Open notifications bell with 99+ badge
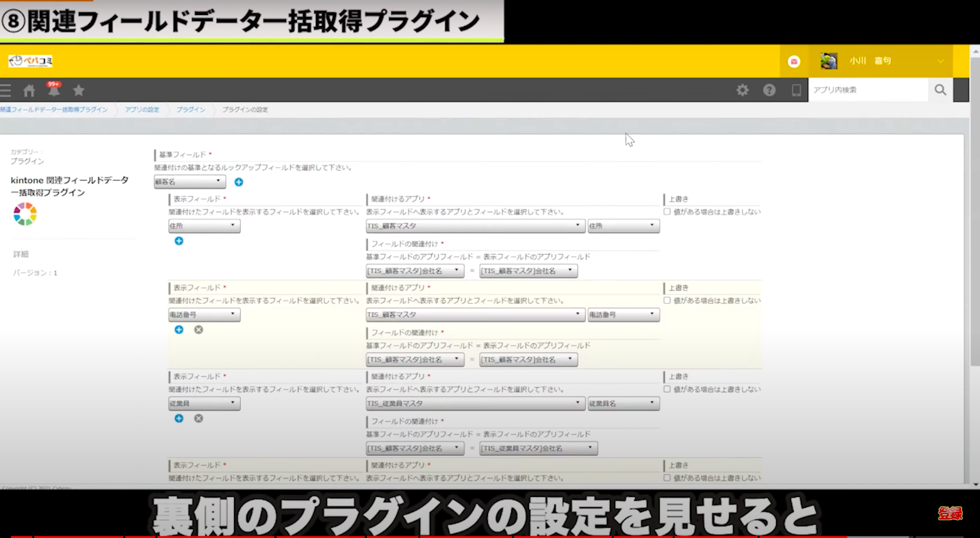 (x=53, y=90)
